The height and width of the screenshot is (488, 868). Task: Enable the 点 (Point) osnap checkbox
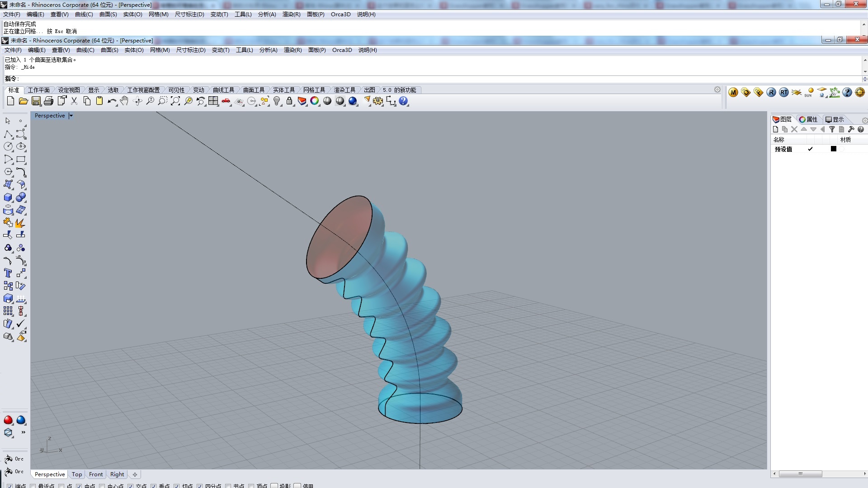(x=61, y=486)
